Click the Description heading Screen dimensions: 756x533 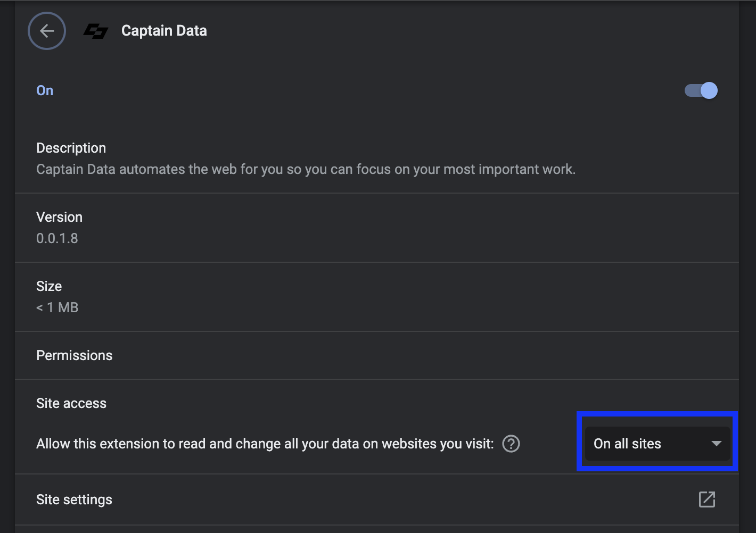pyautogui.click(x=71, y=148)
